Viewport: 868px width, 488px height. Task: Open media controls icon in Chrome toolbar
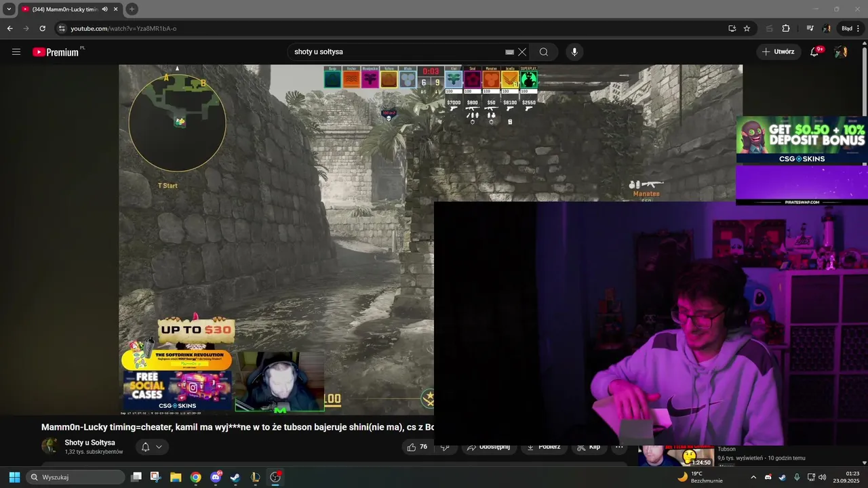(x=810, y=28)
